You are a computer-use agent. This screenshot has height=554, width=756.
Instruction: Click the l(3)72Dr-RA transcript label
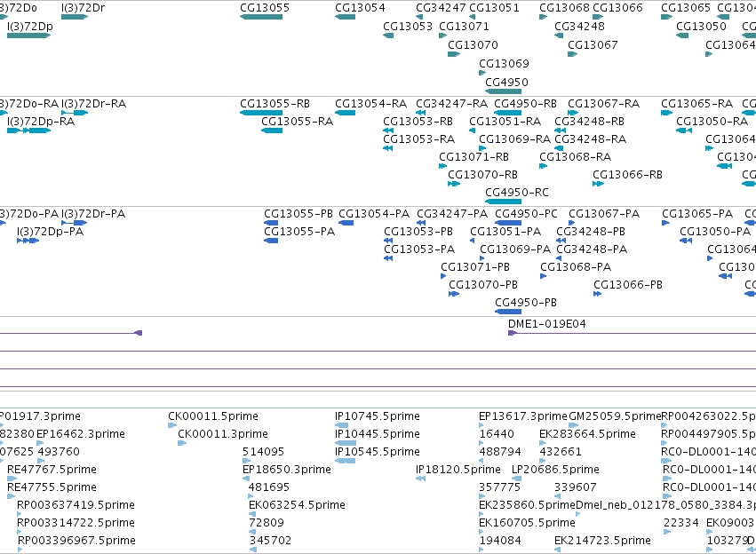93,104
